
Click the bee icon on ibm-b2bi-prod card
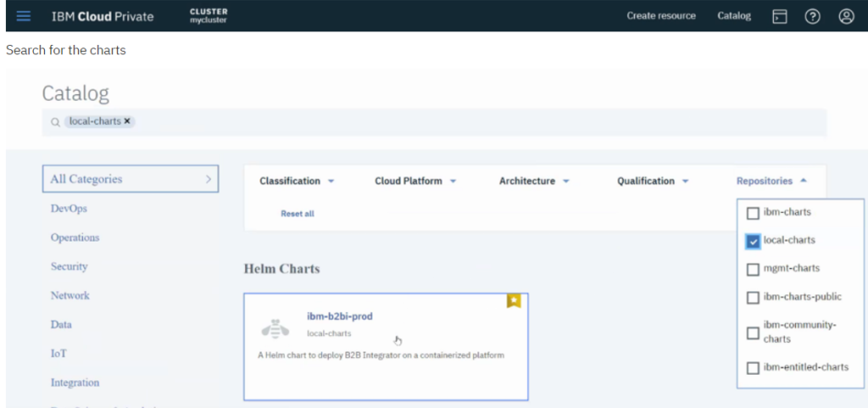(275, 328)
